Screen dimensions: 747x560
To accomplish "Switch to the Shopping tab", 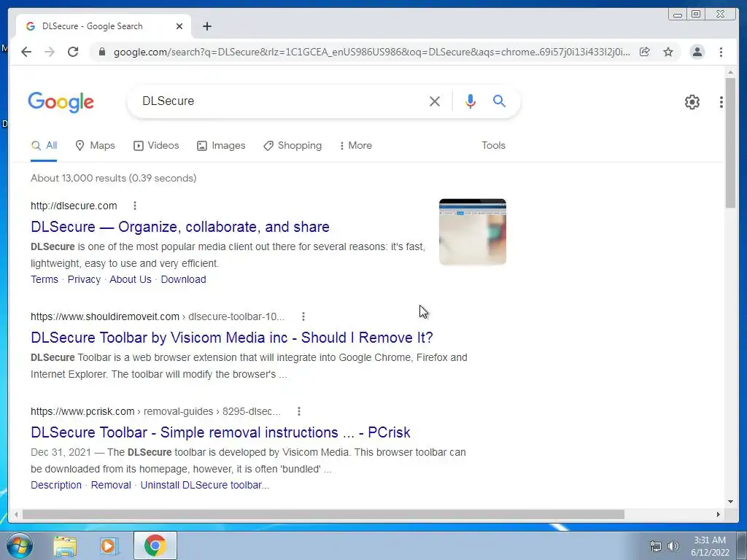I will 293,146.
